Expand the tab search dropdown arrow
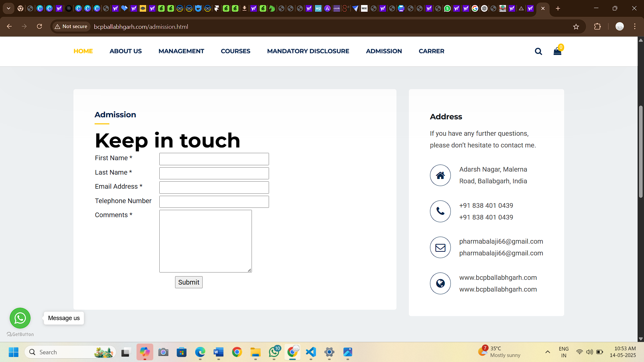This screenshot has width=644, height=362. pos(8,8)
